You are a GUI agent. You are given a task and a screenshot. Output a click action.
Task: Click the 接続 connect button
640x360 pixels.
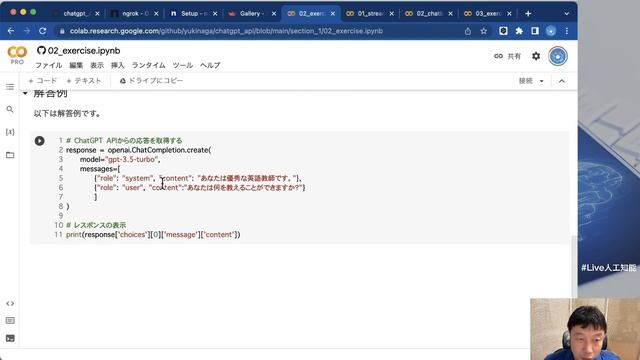click(x=526, y=81)
